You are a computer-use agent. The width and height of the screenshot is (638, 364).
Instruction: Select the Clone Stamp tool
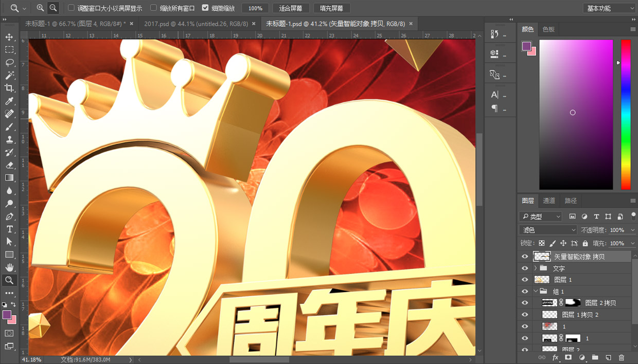click(9, 139)
